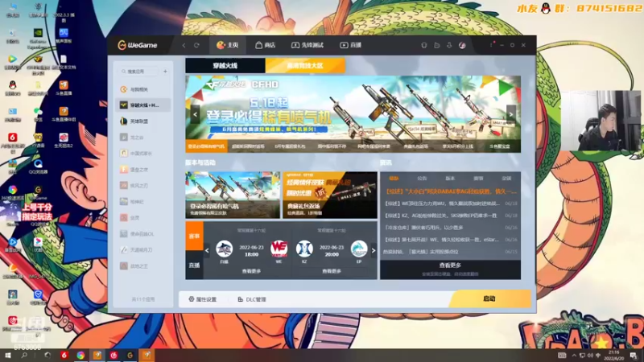Open the 直播 live stream tab
The image size is (644, 362).
350,45
